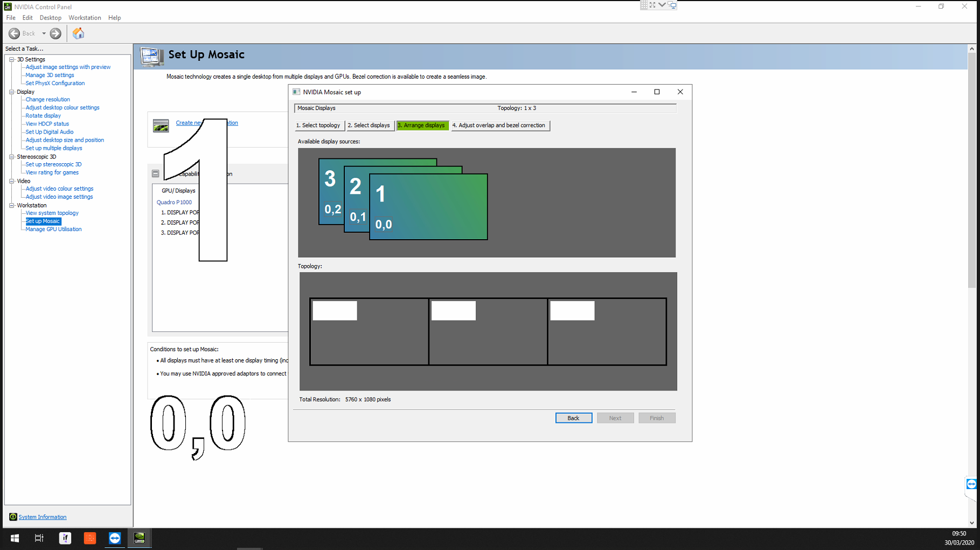
Task: Open View rating for games
Action: click(x=52, y=172)
